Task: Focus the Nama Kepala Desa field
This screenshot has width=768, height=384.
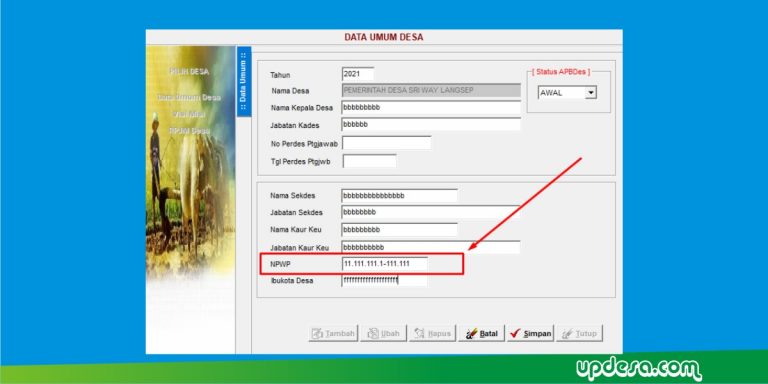Action: pos(431,107)
